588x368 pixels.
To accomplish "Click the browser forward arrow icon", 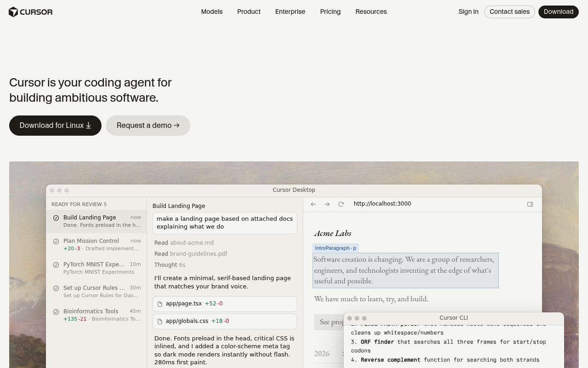I will coord(327,204).
